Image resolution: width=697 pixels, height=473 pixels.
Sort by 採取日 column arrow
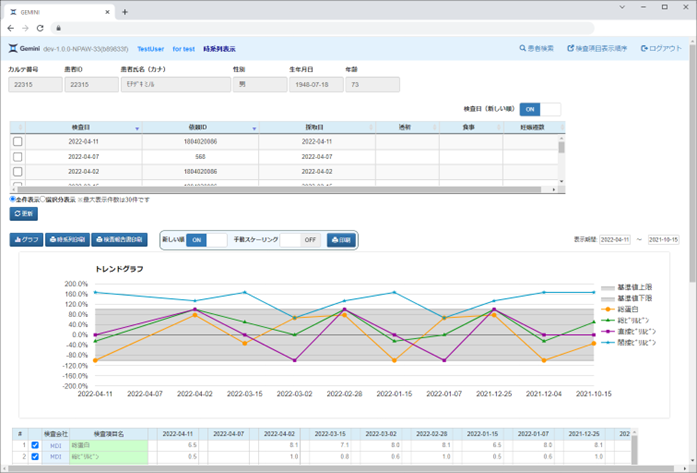pyautogui.click(x=371, y=128)
